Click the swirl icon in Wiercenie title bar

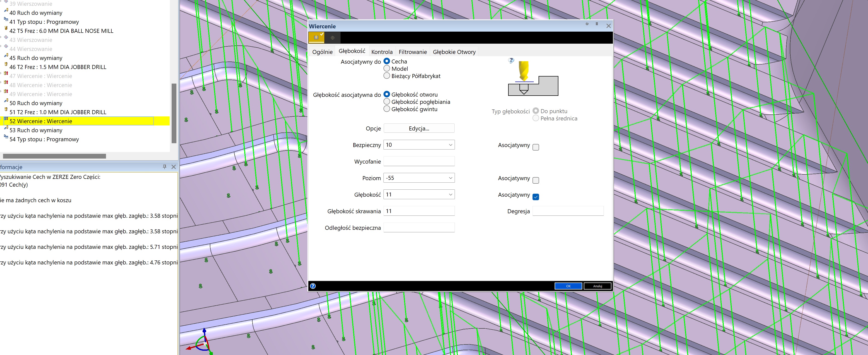[587, 24]
